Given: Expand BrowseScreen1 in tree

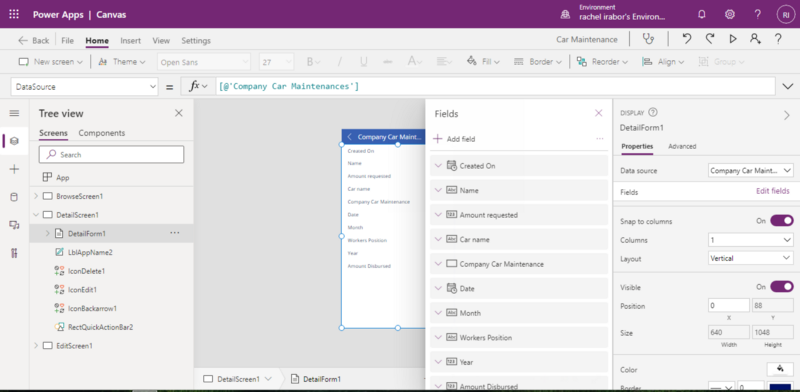Looking at the screenshot, I should pyautogui.click(x=36, y=196).
